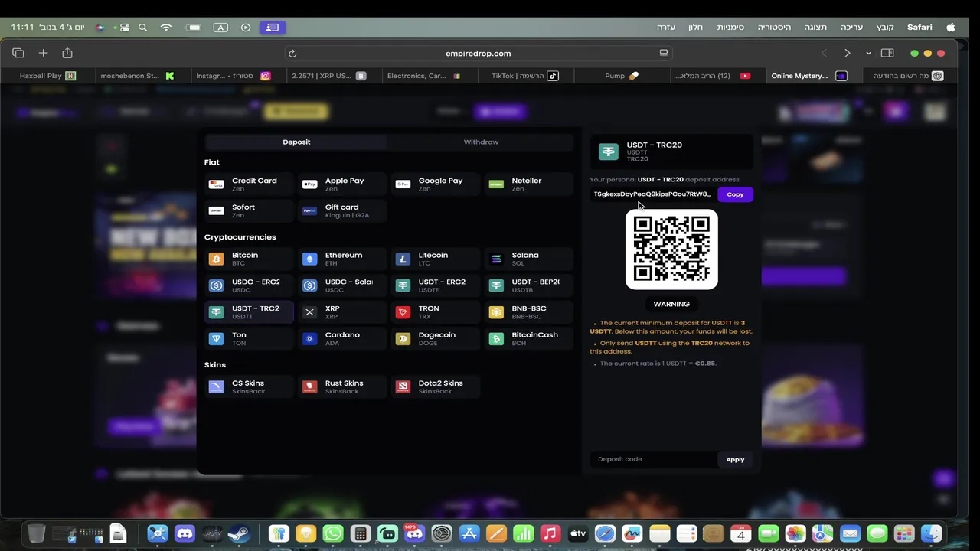Show Safari tab overview
Image resolution: width=980 pixels, height=551 pixels.
click(18, 53)
